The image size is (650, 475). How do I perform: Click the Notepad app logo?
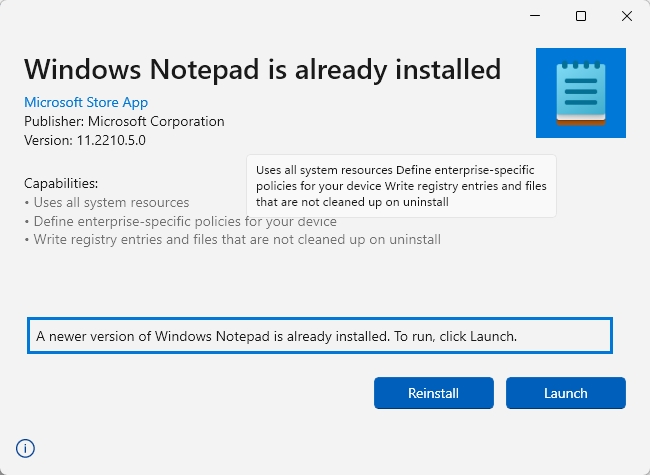coord(581,93)
